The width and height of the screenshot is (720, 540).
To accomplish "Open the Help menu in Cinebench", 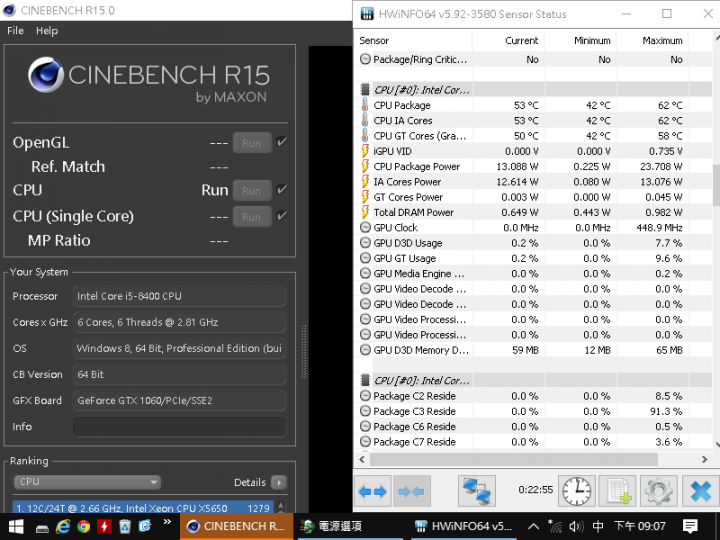I will [x=47, y=31].
